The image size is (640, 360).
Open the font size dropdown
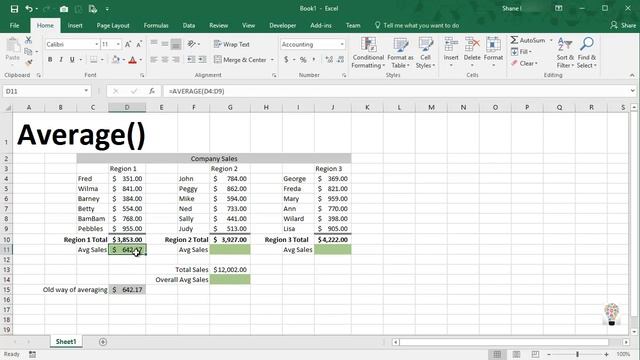coord(118,44)
